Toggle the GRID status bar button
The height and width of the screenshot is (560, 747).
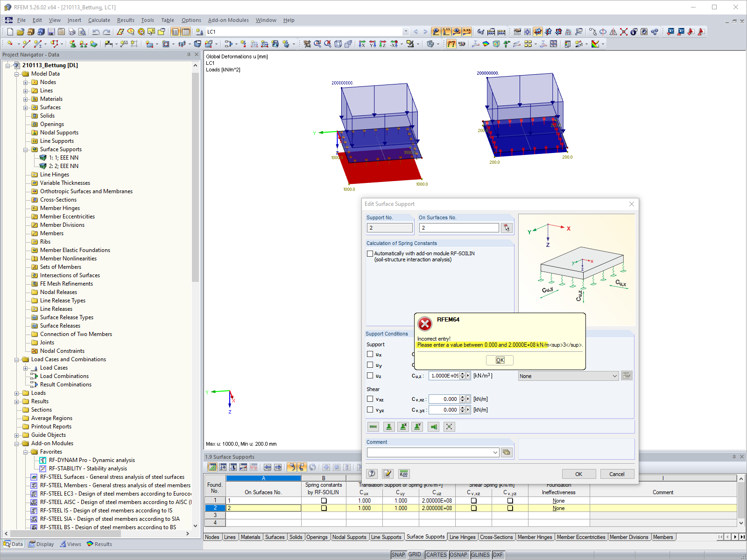pyautogui.click(x=415, y=555)
